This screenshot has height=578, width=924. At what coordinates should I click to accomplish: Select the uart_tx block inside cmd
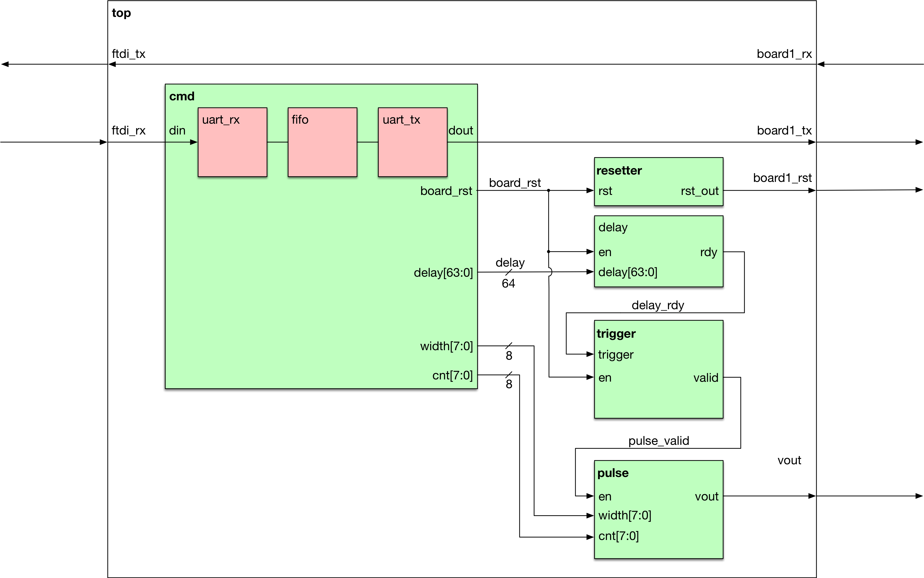pyautogui.click(x=412, y=142)
